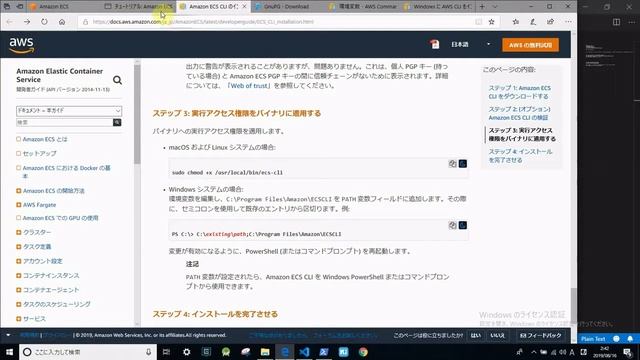Jump to ステップ 2 (オプション) section link
Viewport: 640px width, 360px height.
(519, 113)
